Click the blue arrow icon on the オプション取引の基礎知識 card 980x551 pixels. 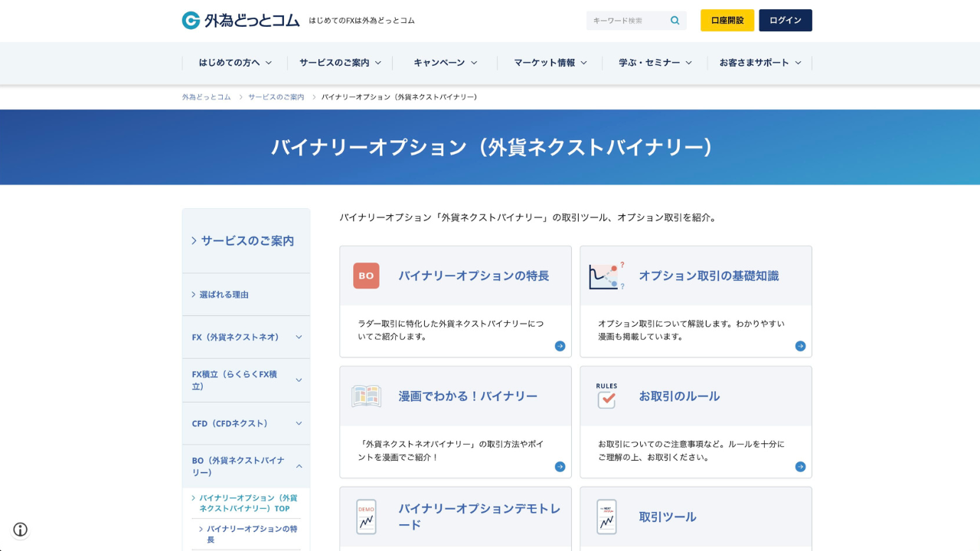click(x=800, y=346)
